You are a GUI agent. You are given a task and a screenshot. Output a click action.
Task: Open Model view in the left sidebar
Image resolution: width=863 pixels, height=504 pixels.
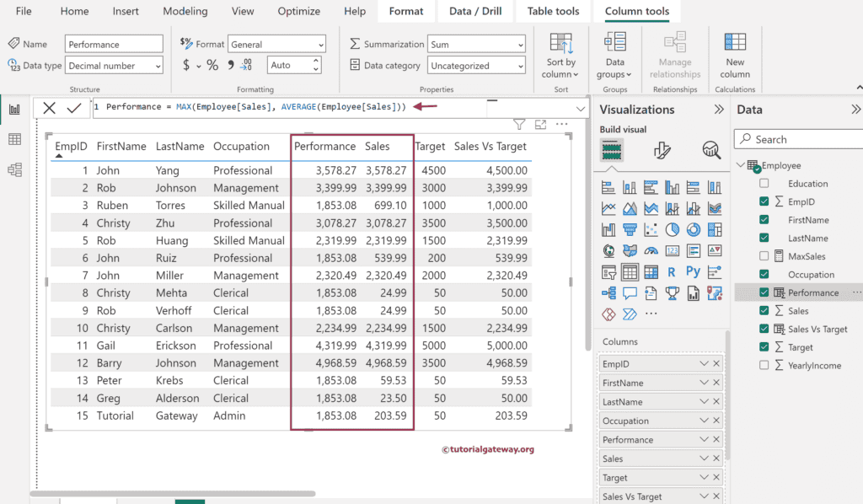14,169
